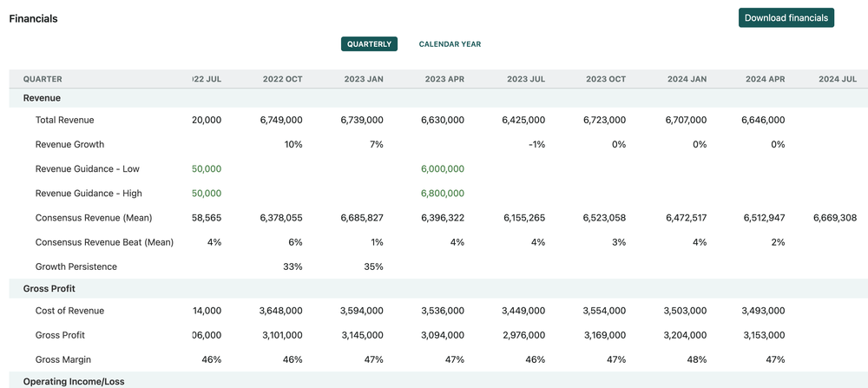The image size is (868, 388).
Task: Click the Quarter column header
Action: 43,79
